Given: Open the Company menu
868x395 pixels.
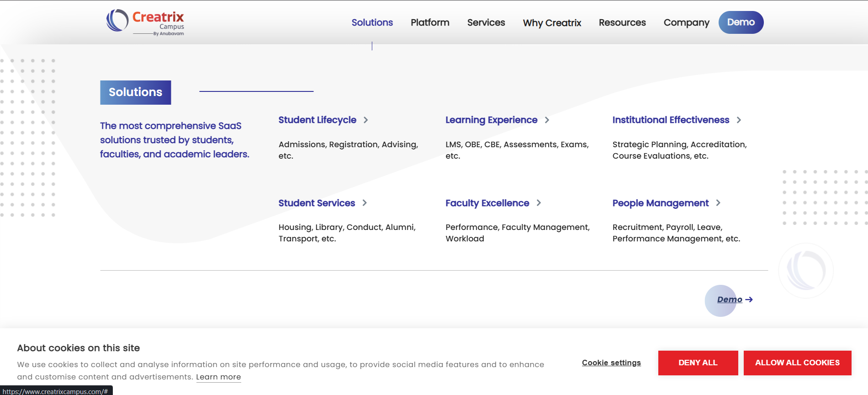Looking at the screenshot, I should pos(686,23).
